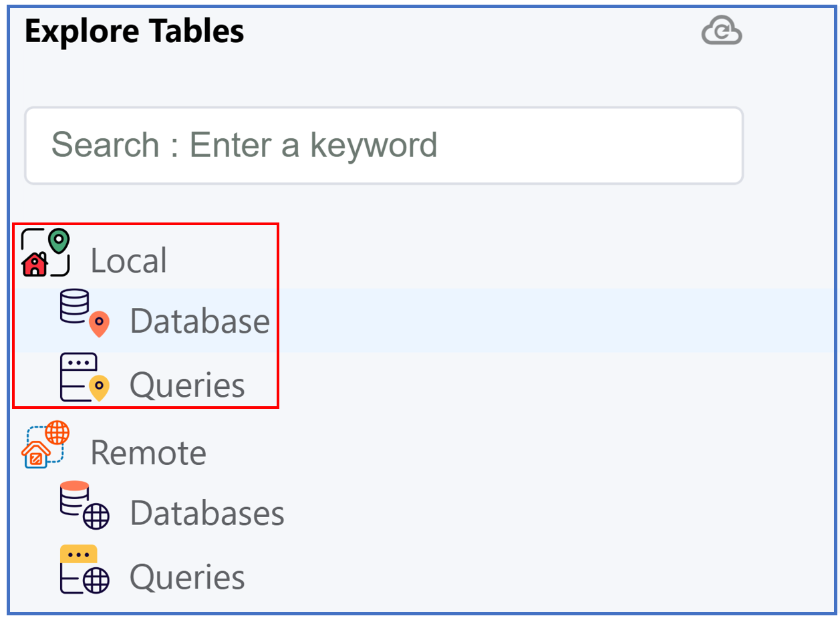Click the green pin on Local icon
Screen dimensions: 840x618
click(59, 240)
